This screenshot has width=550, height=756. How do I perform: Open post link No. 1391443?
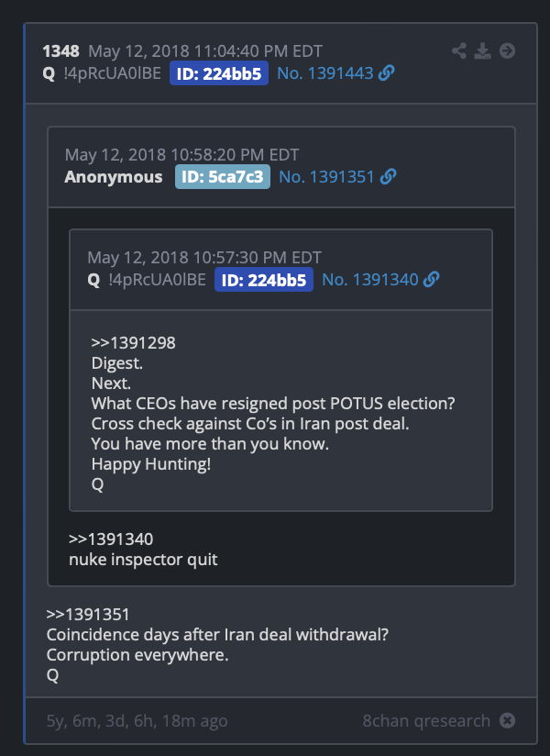[x=325, y=73]
